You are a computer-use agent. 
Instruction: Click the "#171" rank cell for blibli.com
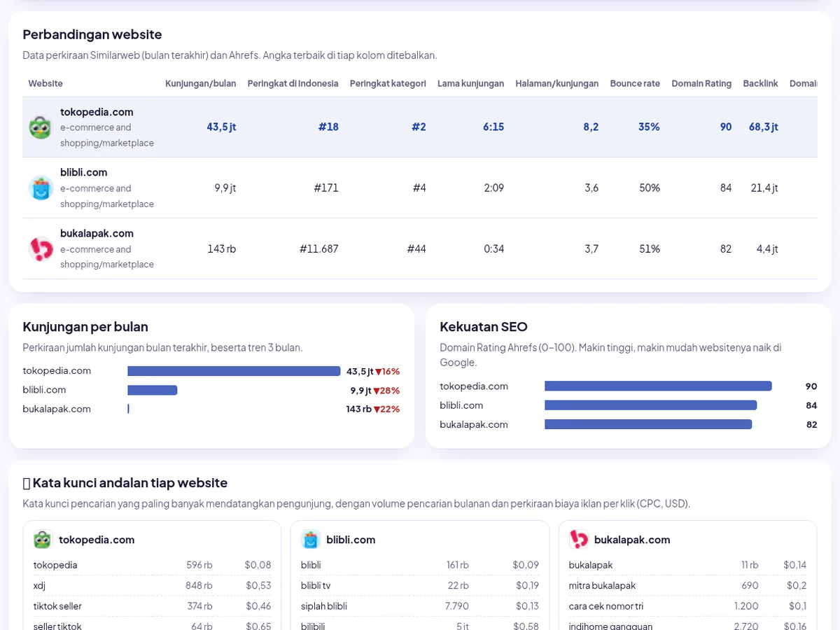pos(326,188)
